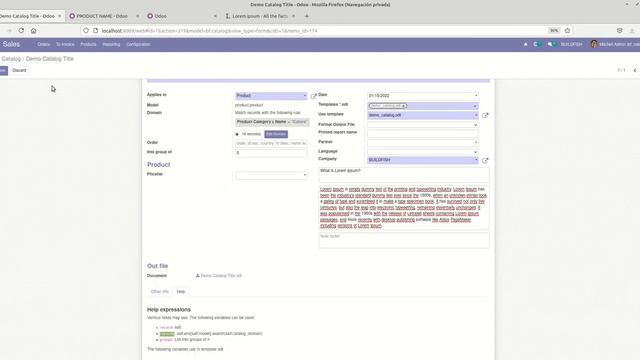Viewport: 640px width, 360px height.
Task: Switch to the PRODUCT NAME - Odoo browser tab
Action: point(104,16)
